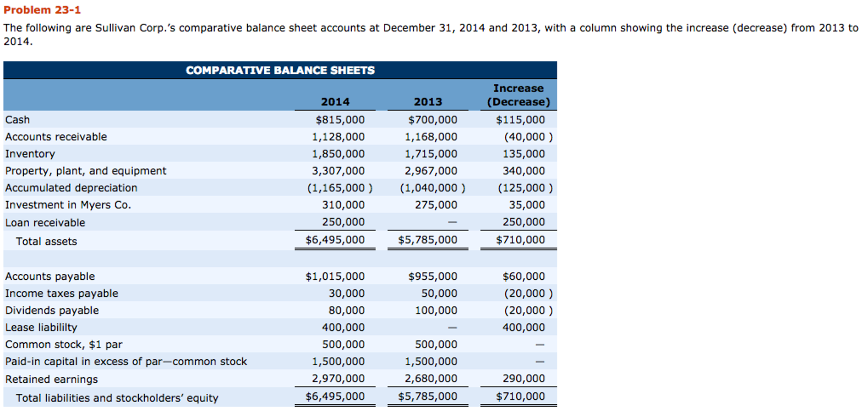
Task: Click Retained earnings 2013 value 2,680,000
Action: [431, 379]
